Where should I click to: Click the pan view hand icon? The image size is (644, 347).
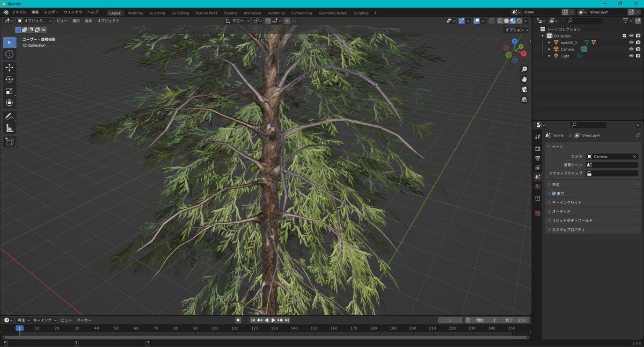tap(524, 79)
